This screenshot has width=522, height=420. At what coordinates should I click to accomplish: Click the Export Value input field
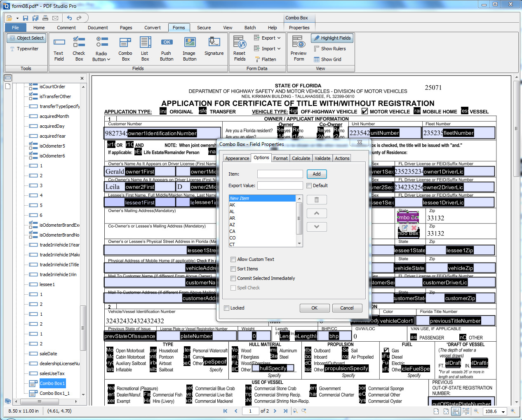tap(280, 185)
